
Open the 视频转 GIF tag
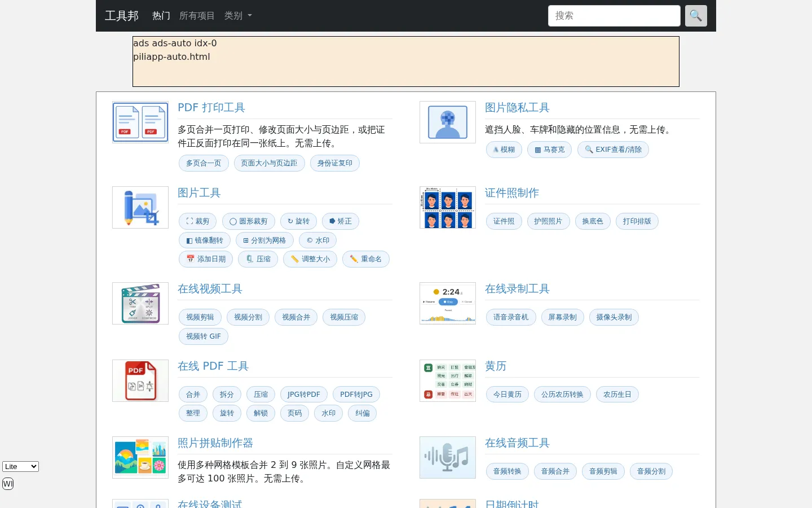click(x=204, y=336)
